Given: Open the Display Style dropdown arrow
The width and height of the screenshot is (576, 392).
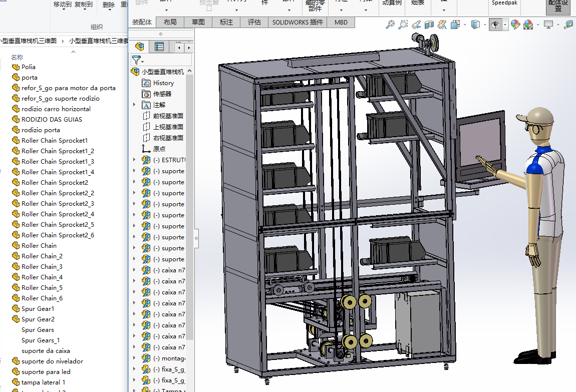Looking at the screenshot, I should [x=485, y=25].
